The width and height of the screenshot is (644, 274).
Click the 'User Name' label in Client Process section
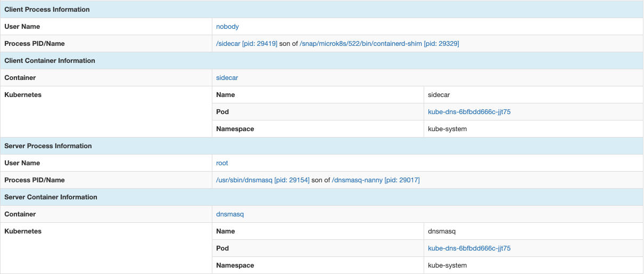(x=22, y=27)
